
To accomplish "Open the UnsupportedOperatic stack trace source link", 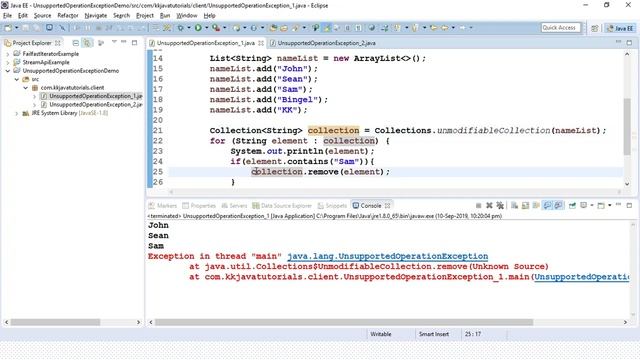I will [581, 277].
